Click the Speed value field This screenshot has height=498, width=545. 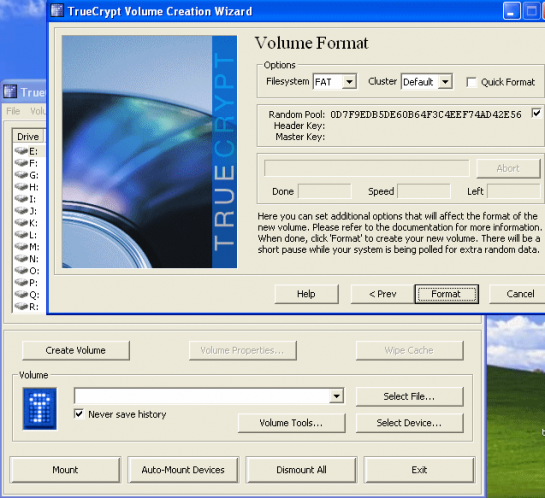click(424, 191)
